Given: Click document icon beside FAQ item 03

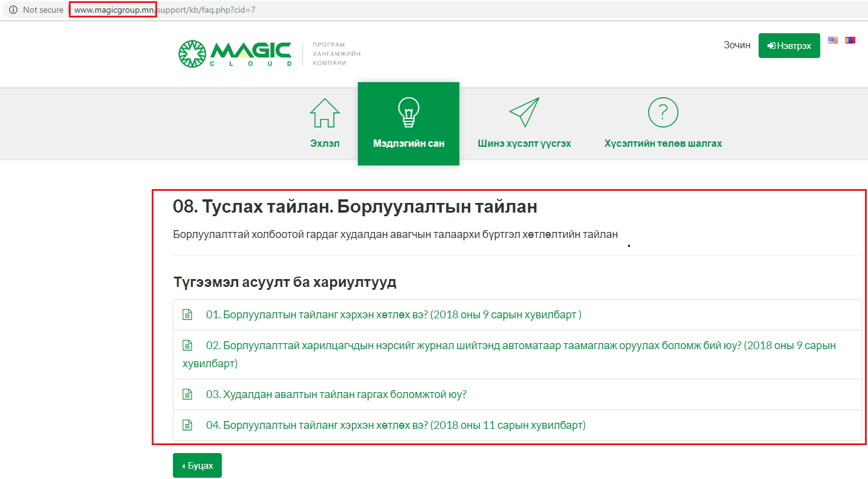Looking at the screenshot, I should (187, 394).
